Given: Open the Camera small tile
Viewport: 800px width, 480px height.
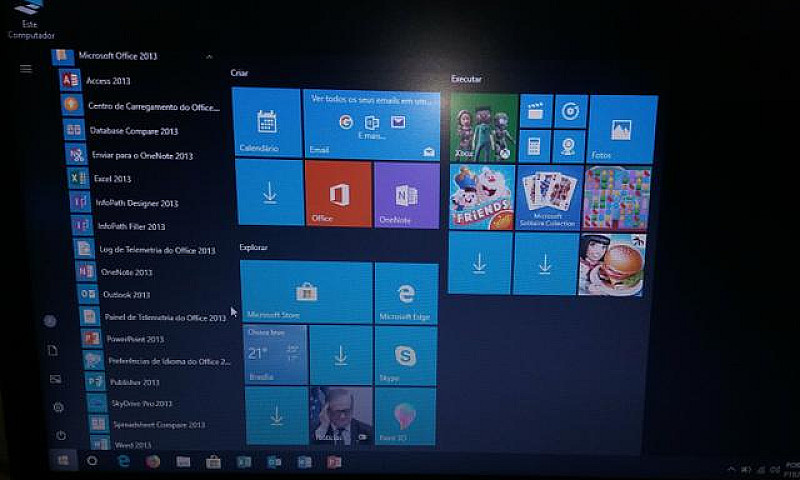Looking at the screenshot, I should pos(568,146).
